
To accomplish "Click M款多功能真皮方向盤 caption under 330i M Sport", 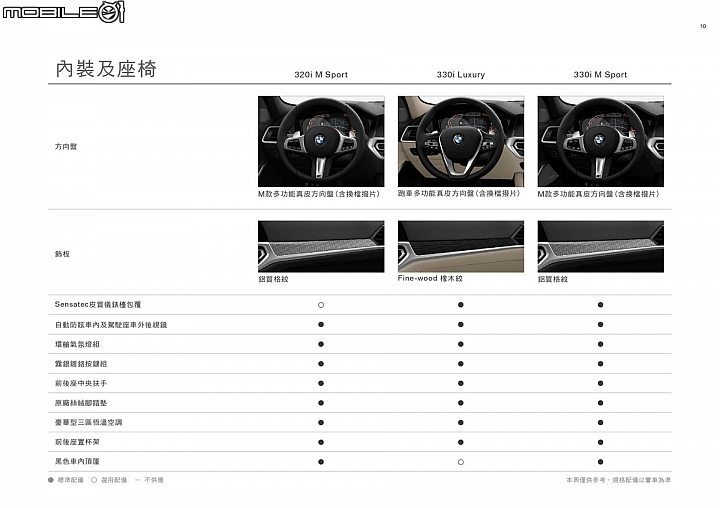I will pyautogui.click(x=599, y=194).
